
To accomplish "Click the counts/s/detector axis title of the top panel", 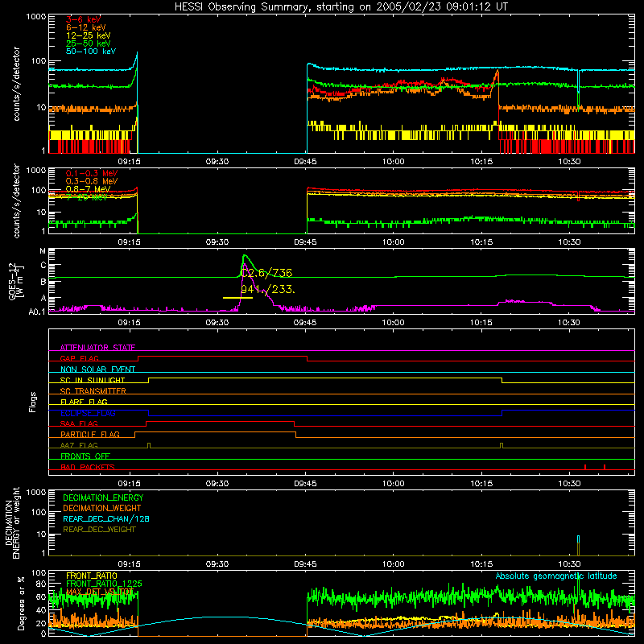I will tap(16, 84).
